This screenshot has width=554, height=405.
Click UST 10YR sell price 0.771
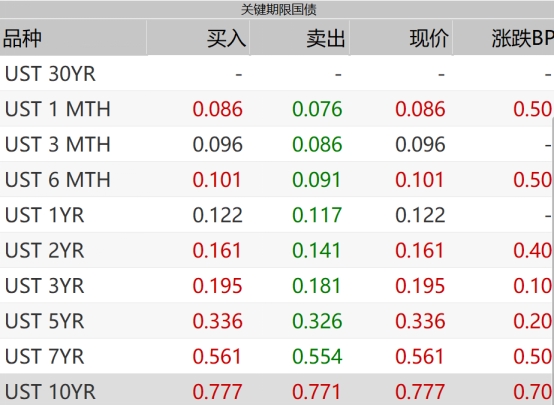tap(316, 392)
